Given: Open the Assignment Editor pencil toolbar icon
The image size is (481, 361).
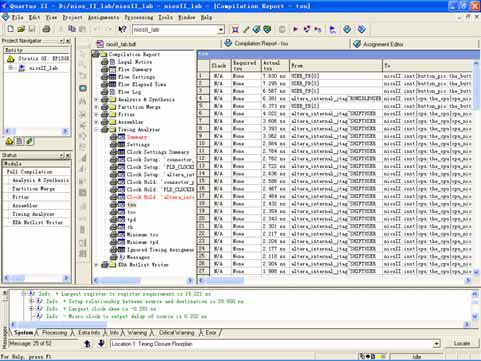Looking at the screenshot, I should (x=246, y=29).
